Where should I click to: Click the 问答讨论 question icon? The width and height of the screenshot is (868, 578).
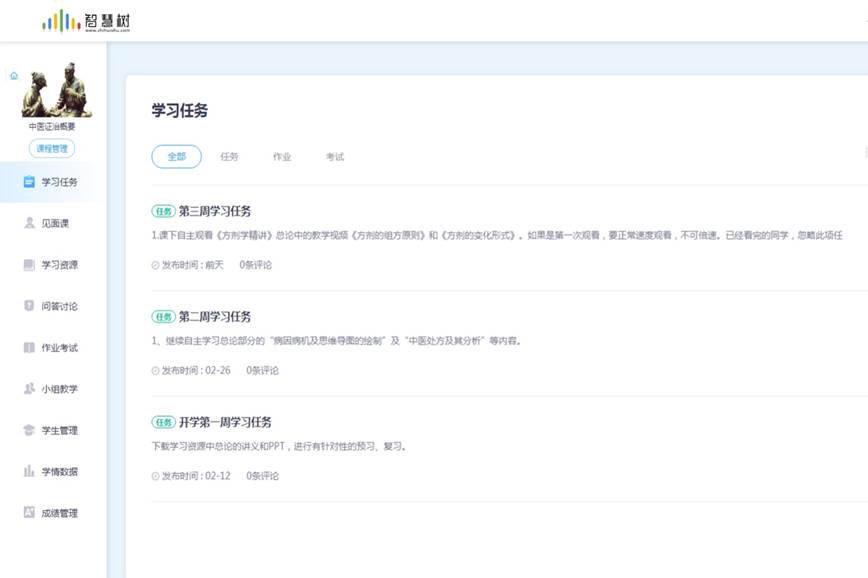[29, 306]
